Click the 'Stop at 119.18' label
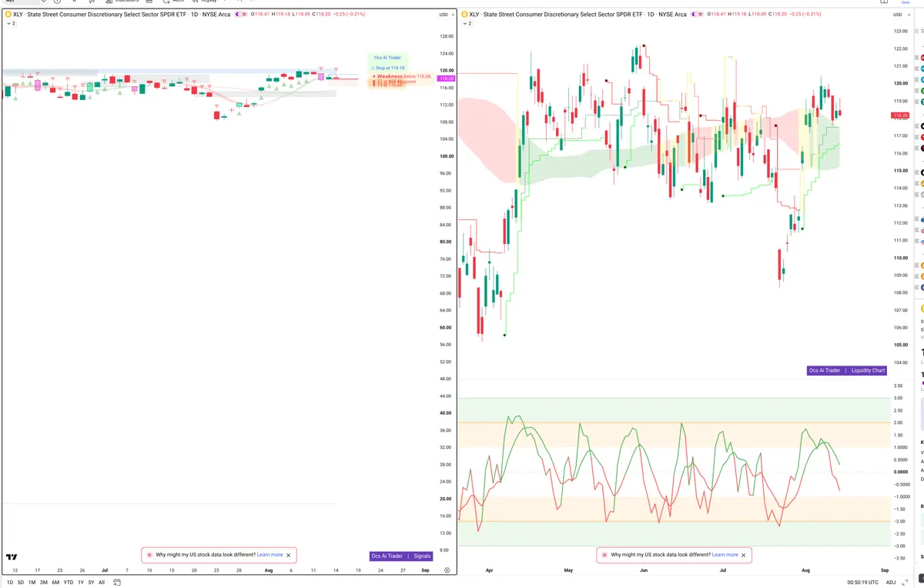924x588 pixels. (x=387, y=68)
